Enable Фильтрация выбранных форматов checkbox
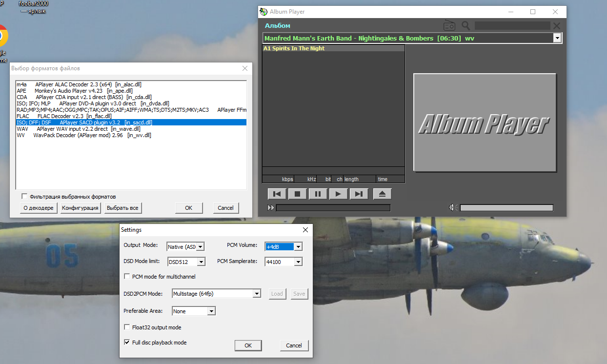Image resolution: width=607 pixels, height=364 pixels. [x=24, y=197]
